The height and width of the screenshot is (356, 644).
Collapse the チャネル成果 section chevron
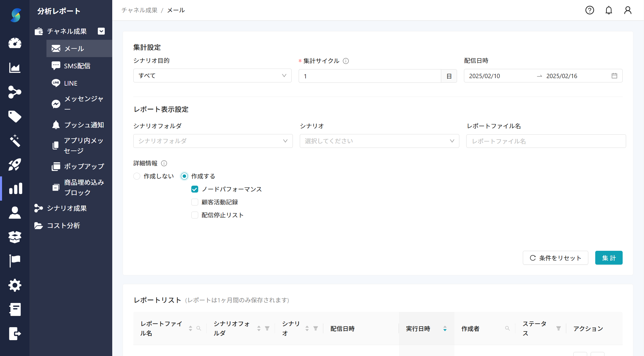tap(101, 31)
